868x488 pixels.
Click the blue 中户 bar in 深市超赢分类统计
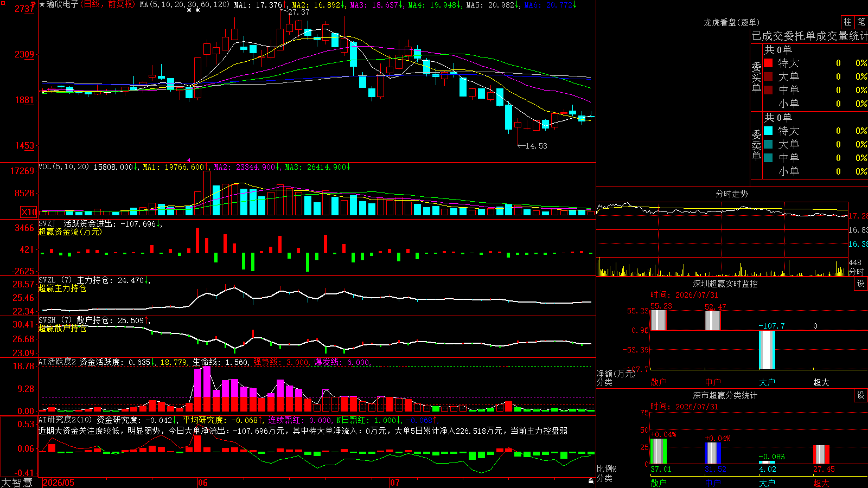pos(713,453)
